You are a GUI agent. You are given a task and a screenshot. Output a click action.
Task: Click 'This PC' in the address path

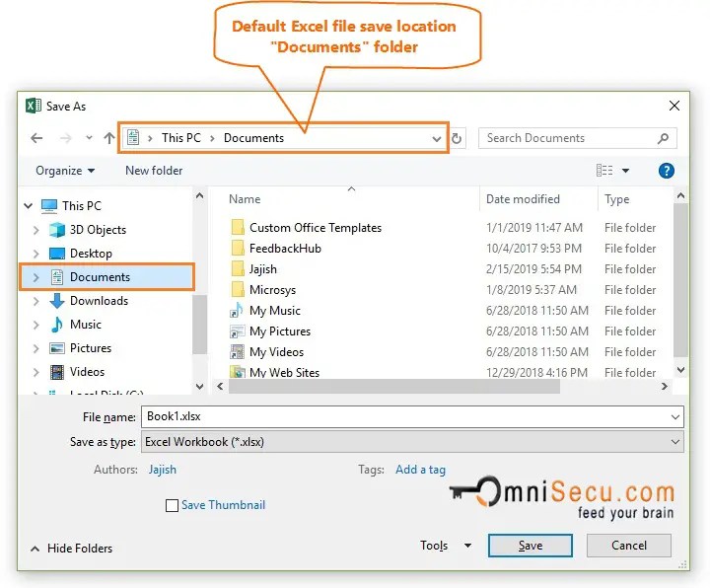click(181, 138)
